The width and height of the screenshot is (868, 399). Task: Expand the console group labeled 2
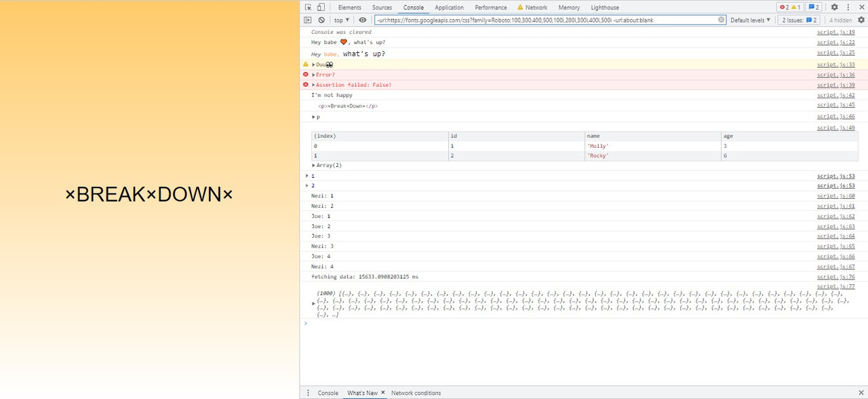307,185
